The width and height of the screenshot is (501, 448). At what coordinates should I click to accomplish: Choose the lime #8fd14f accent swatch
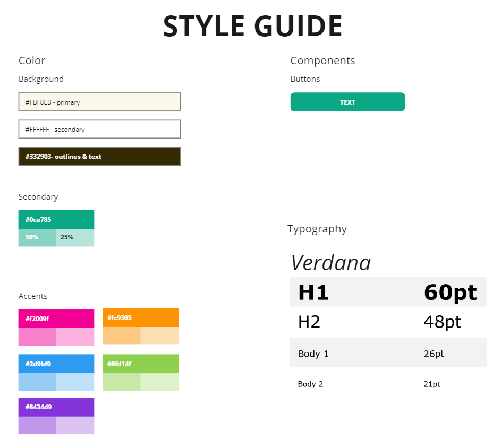(x=141, y=364)
